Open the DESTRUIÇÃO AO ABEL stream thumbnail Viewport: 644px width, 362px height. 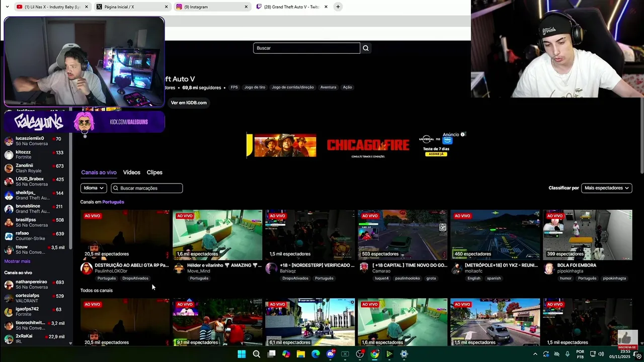point(125,235)
